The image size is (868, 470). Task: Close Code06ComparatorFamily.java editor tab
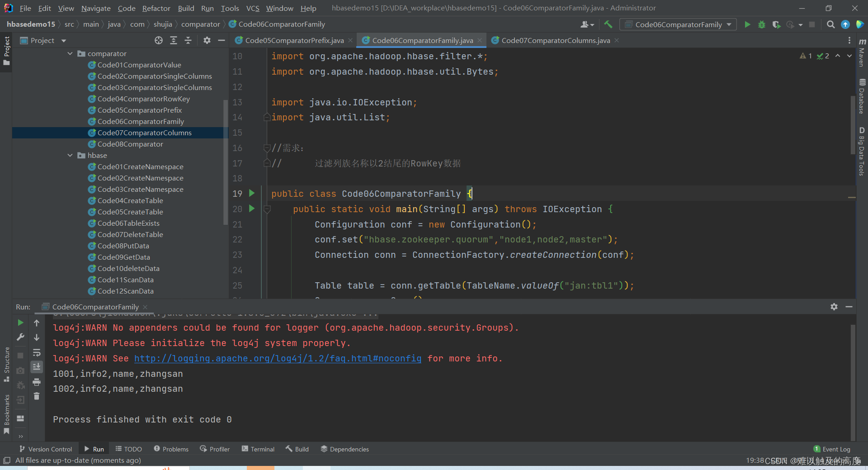point(480,40)
